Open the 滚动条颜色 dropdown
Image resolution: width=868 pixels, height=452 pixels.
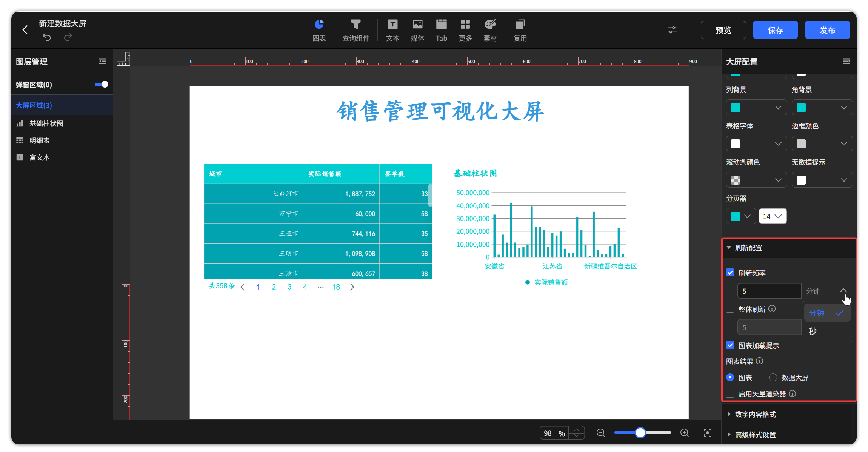[x=756, y=180]
